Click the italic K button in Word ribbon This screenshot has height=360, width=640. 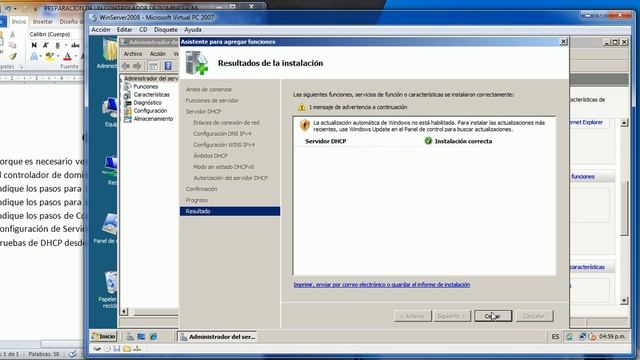point(46,45)
